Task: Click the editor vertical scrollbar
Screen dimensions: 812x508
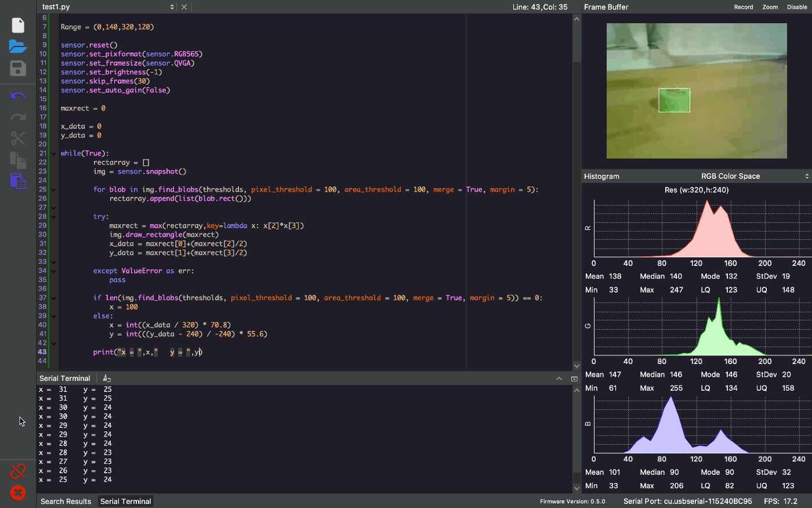Action: click(x=577, y=192)
